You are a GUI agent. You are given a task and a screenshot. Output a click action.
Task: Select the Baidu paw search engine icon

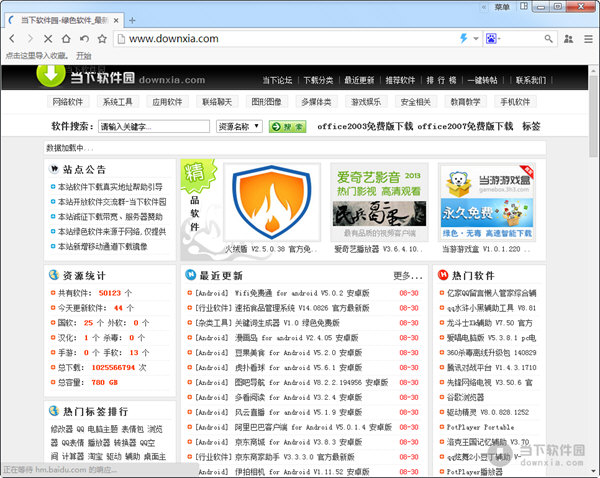[x=491, y=38]
